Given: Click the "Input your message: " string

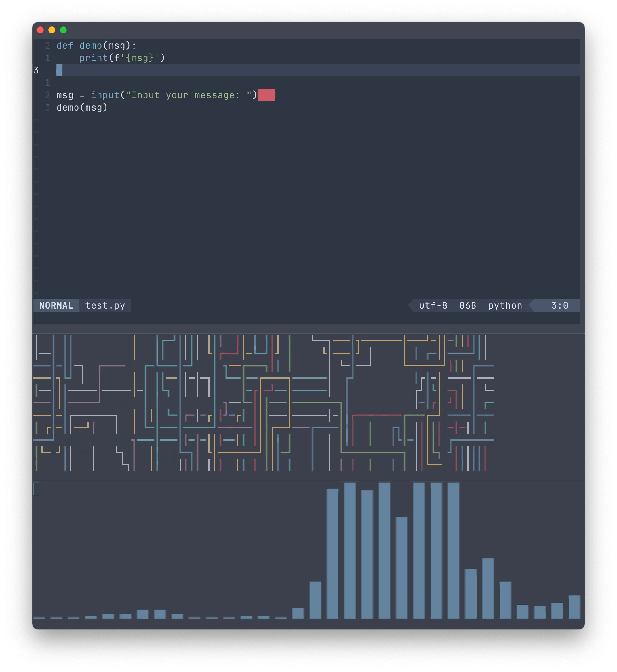Looking at the screenshot, I should click(x=188, y=95).
